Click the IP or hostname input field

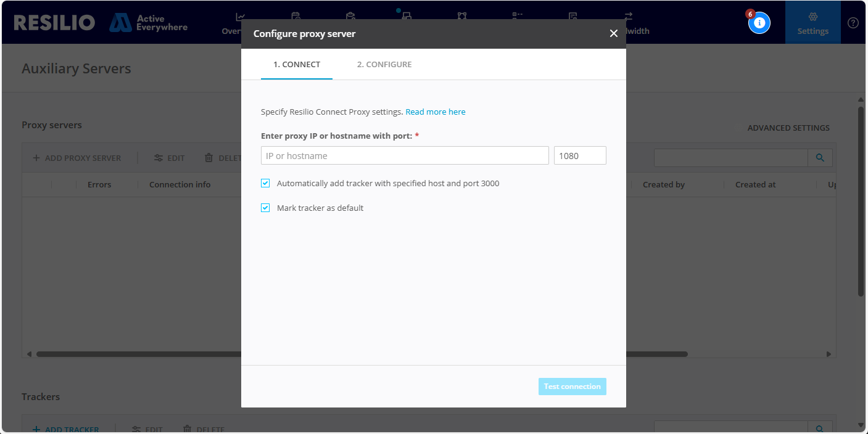(x=405, y=155)
